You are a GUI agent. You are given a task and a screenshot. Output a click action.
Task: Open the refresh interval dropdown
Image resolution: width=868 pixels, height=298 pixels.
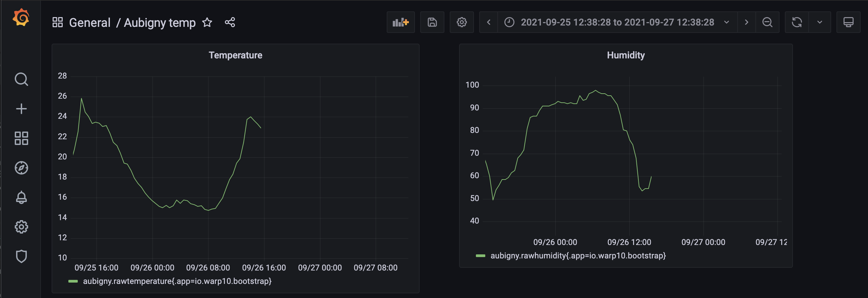(x=820, y=22)
